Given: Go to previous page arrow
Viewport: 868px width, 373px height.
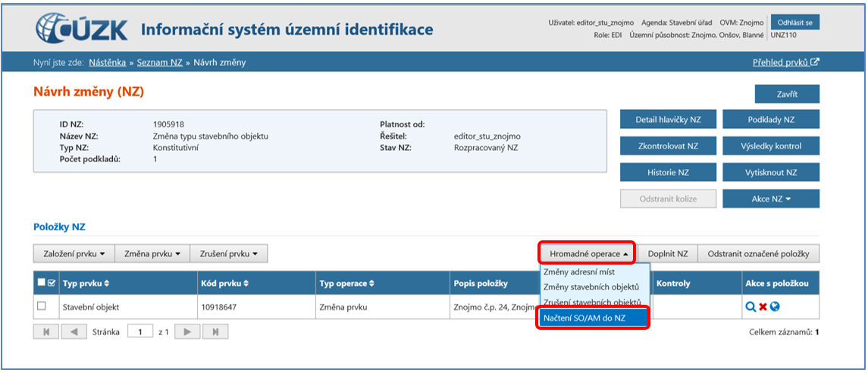Looking at the screenshot, I should click(x=74, y=332).
